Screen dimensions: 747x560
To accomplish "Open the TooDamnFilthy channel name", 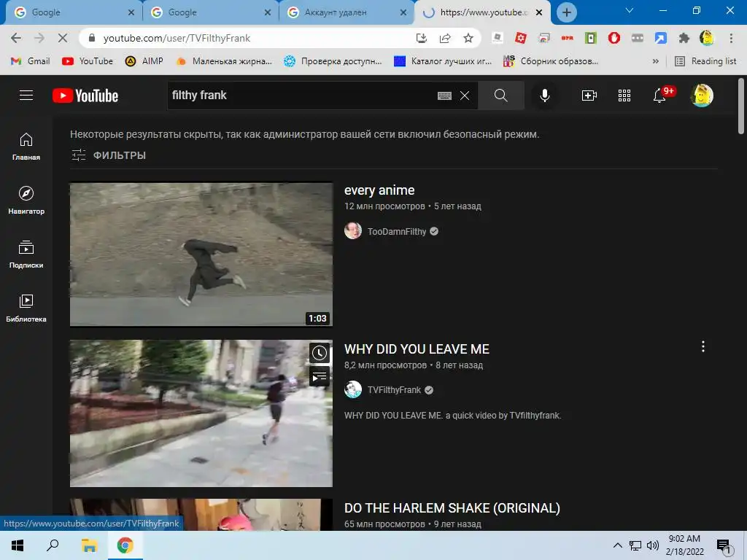I will point(397,231).
